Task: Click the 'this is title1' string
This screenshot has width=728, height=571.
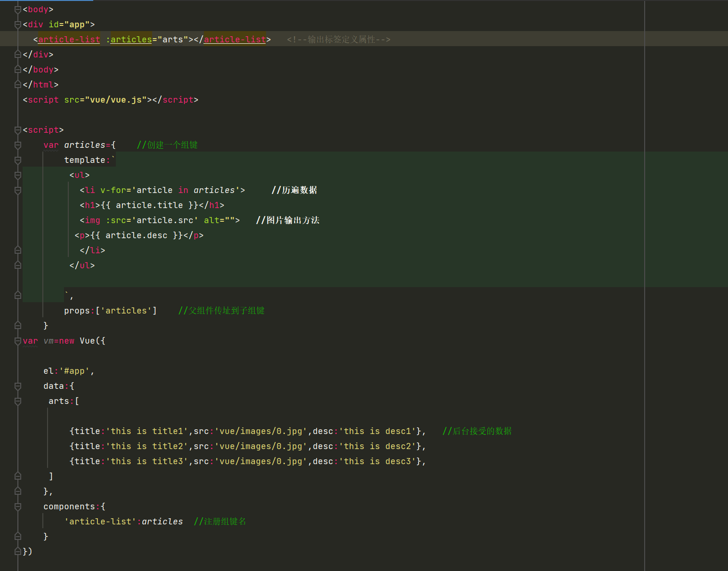Action: pos(147,431)
